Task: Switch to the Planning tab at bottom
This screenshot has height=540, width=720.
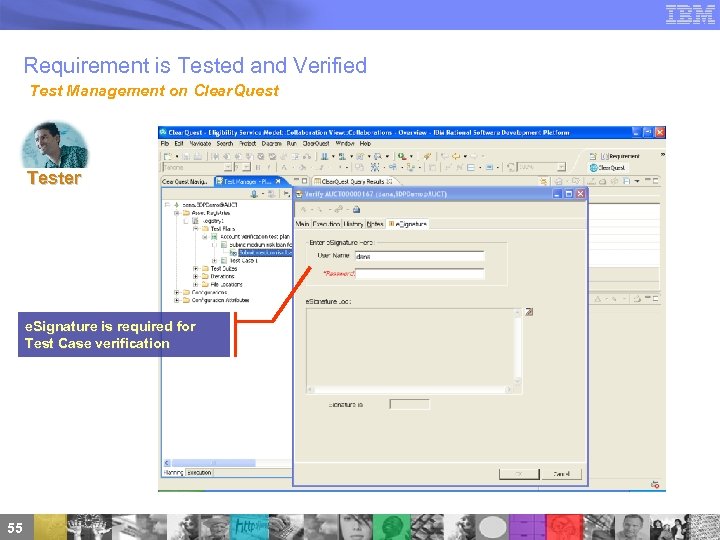Action: click(x=173, y=472)
